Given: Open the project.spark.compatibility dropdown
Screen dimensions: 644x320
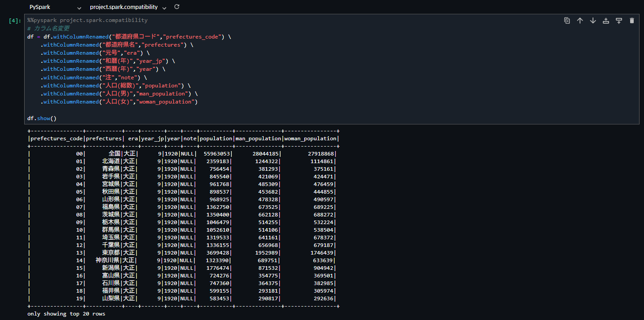Looking at the screenshot, I should tap(128, 7).
